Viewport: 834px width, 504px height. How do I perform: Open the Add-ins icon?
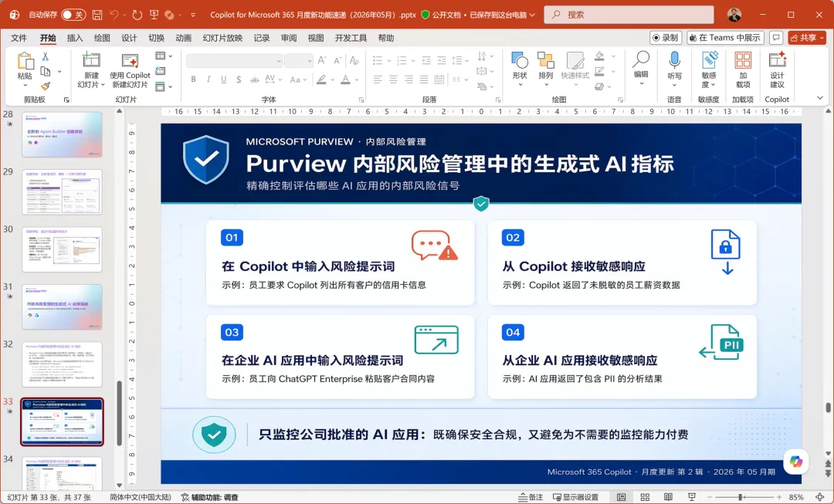tap(743, 60)
